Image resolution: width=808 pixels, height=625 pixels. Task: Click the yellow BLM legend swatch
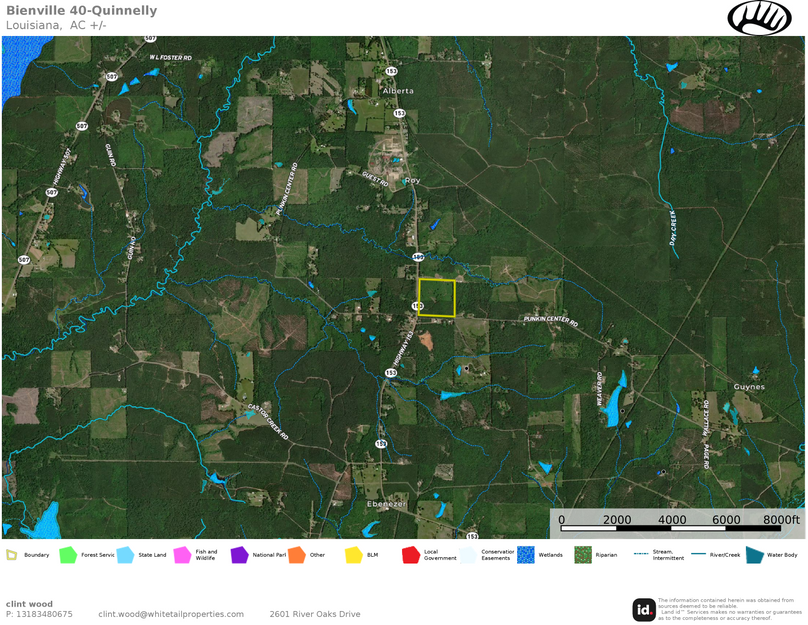pyautogui.click(x=353, y=555)
